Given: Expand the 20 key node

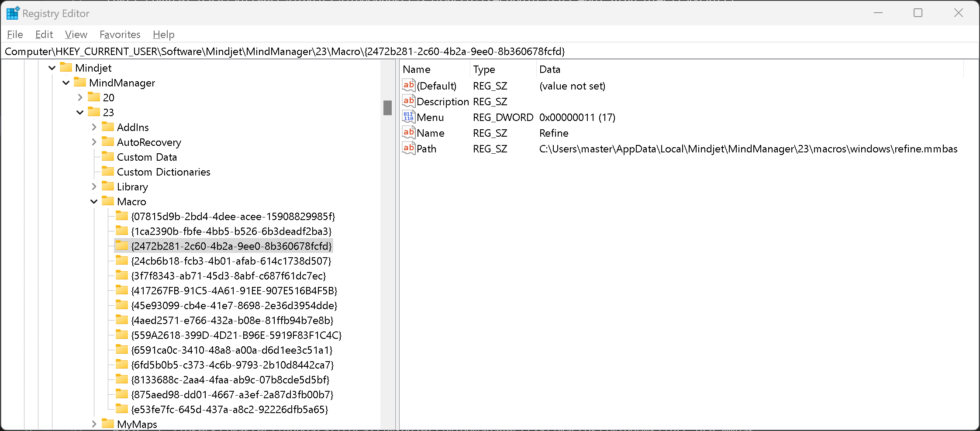Looking at the screenshot, I should point(80,97).
